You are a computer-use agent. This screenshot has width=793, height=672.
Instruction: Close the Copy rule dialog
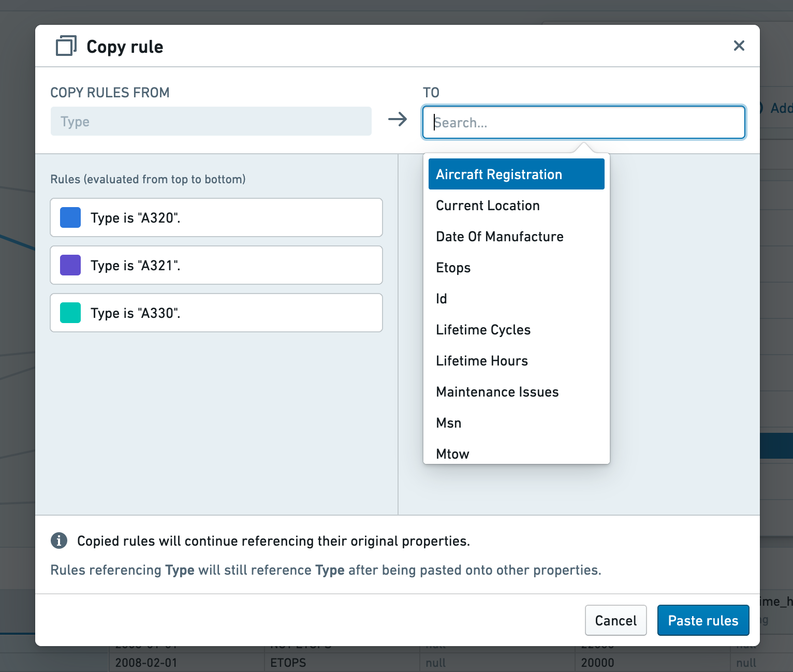[x=739, y=46]
